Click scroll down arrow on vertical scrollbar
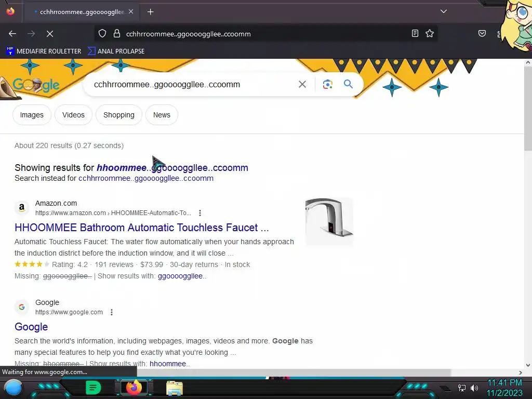The width and height of the screenshot is (532, 399). pyautogui.click(x=528, y=365)
